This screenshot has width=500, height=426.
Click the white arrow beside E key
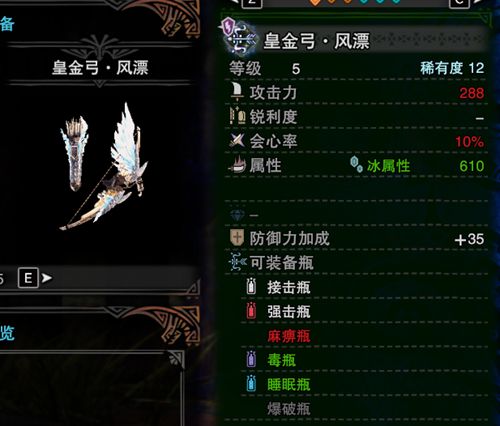[x=46, y=277]
